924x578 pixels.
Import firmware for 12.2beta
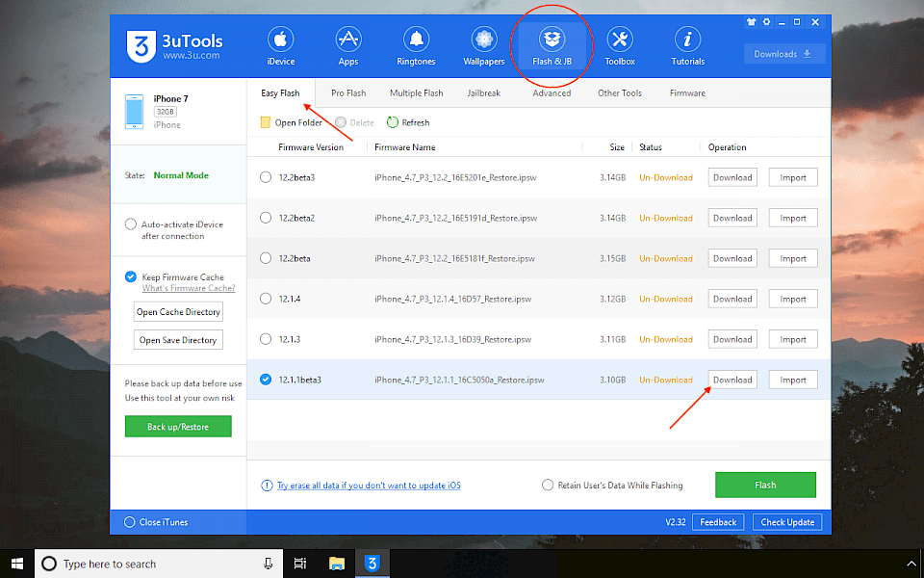pos(793,258)
